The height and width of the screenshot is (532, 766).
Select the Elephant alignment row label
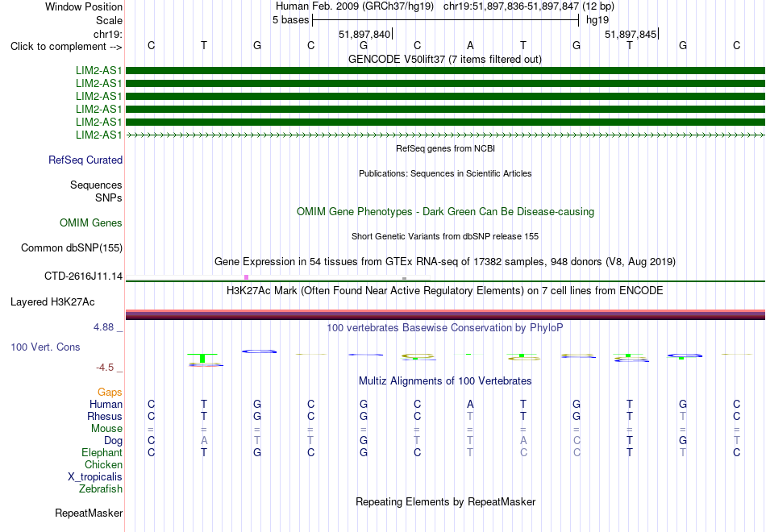point(102,452)
